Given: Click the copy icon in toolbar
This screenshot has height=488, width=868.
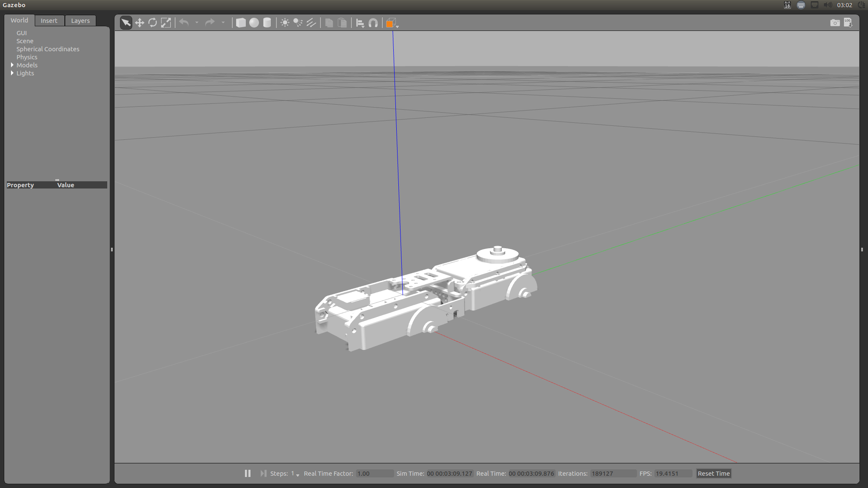Looking at the screenshot, I should coord(329,22).
